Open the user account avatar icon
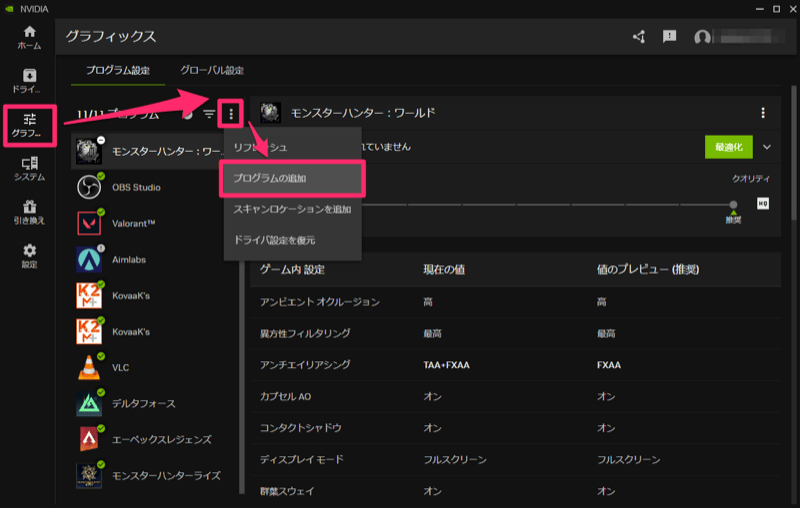This screenshot has width=800, height=508. point(702,37)
